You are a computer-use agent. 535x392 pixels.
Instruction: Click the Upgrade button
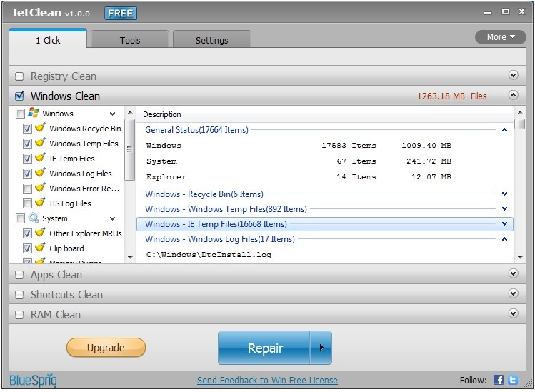pos(106,348)
